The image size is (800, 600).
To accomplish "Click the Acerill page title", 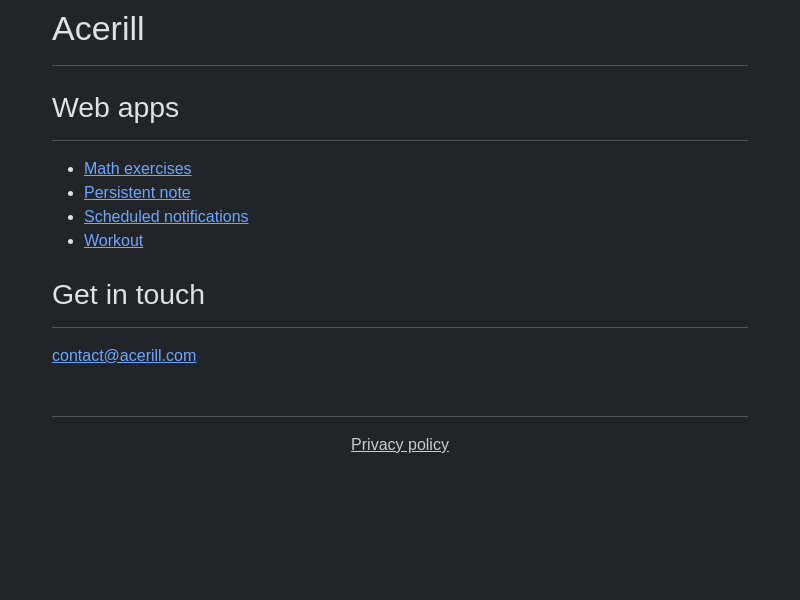I will click(x=98, y=29).
